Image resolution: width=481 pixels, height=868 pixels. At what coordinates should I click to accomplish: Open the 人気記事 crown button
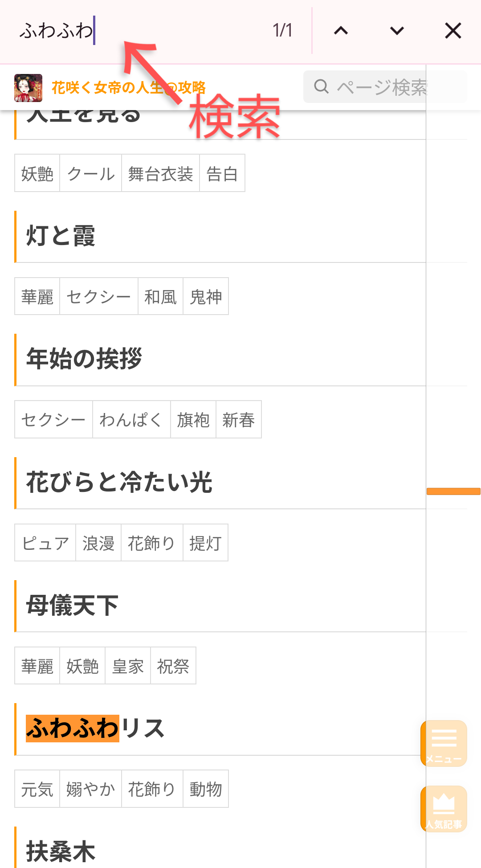(x=444, y=809)
